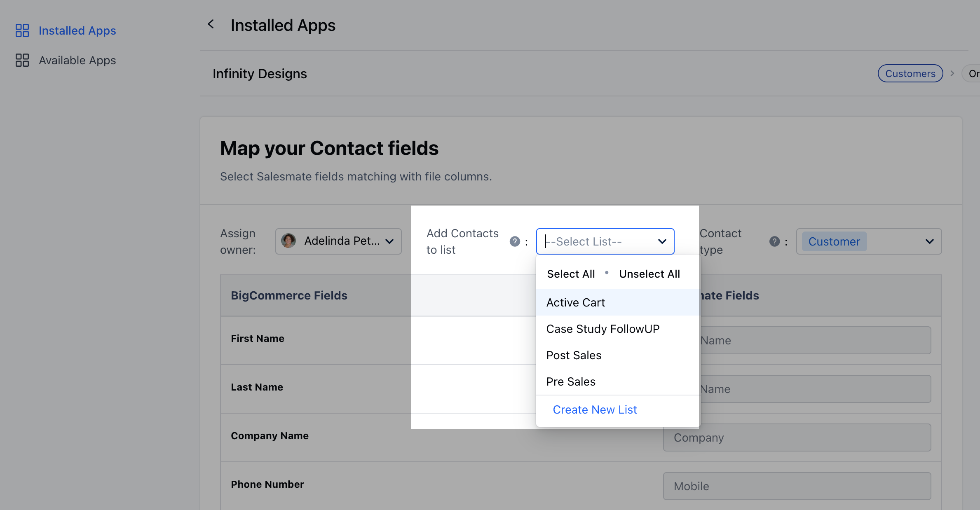Click the Mobile mapping field
This screenshot has height=510, width=980.
pos(797,486)
